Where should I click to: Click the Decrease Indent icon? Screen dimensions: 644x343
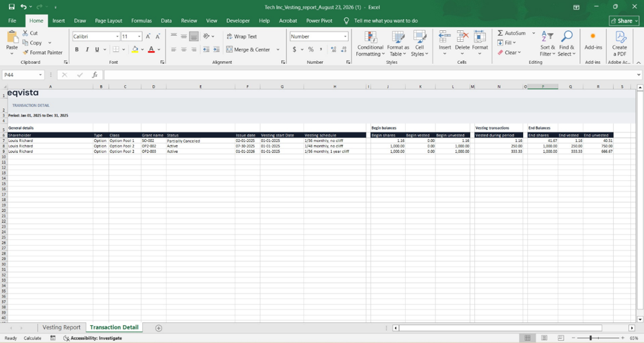tap(206, 49)
